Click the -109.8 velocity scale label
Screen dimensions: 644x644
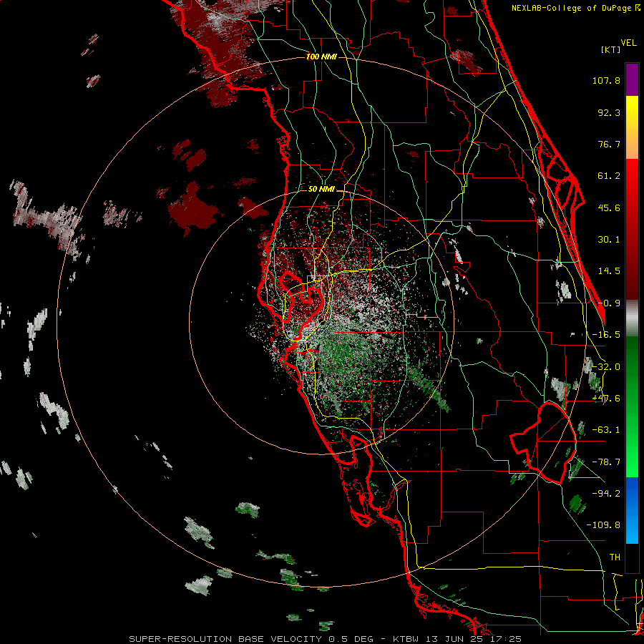(603, 525)
